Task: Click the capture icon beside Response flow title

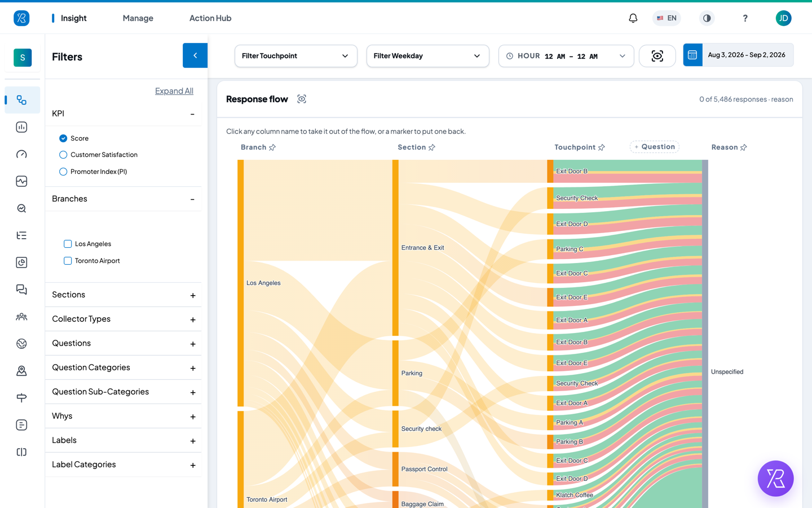Action: (302, 99)
